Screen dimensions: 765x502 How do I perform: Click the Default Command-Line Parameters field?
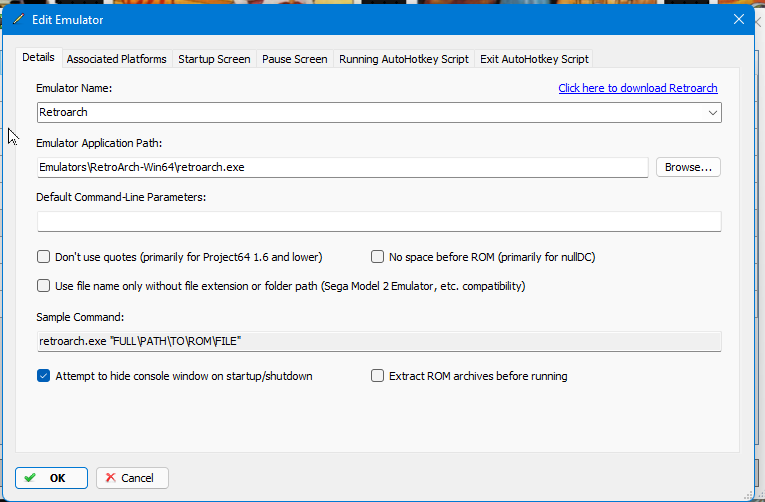pyautogui.click(x=379, y=221)
